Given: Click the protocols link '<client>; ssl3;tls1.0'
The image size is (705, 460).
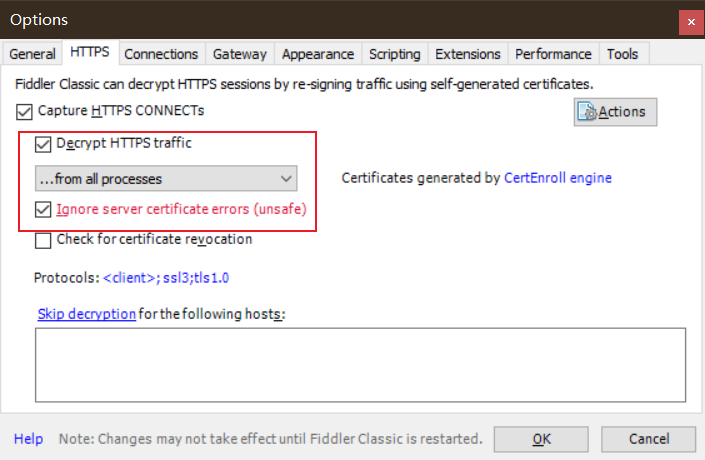Looking at the screenshot, I should click(172, 277).
